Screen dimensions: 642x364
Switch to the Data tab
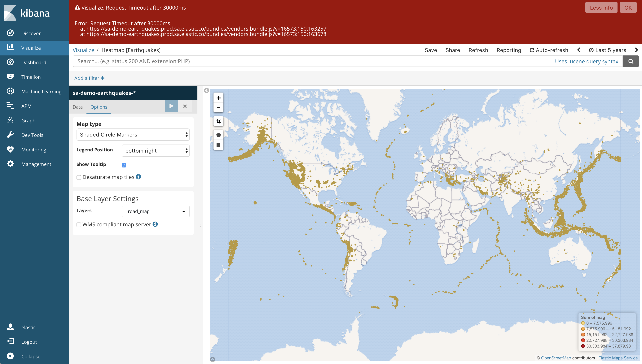tap(77, 107)
